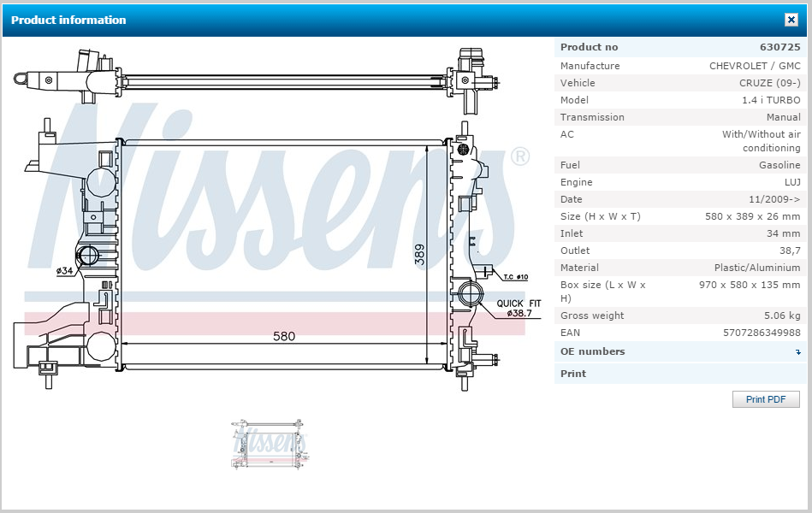Select the 1.4 i TURBO model value

[x=771, y=100]
